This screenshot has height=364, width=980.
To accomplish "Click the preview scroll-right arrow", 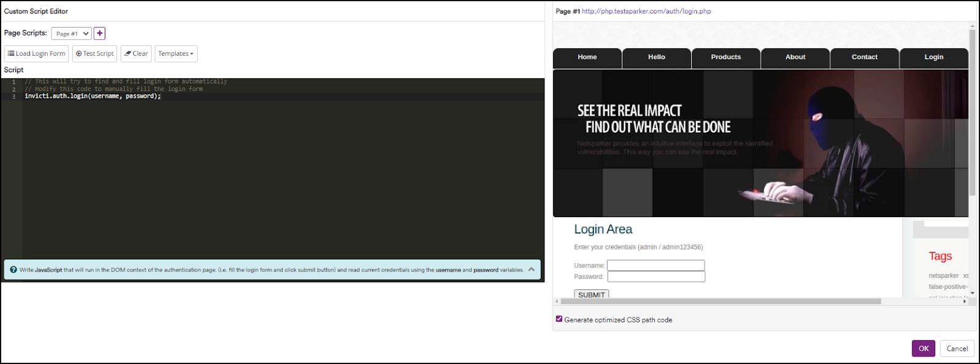I will pyautogui.click(x=965, y=301).
